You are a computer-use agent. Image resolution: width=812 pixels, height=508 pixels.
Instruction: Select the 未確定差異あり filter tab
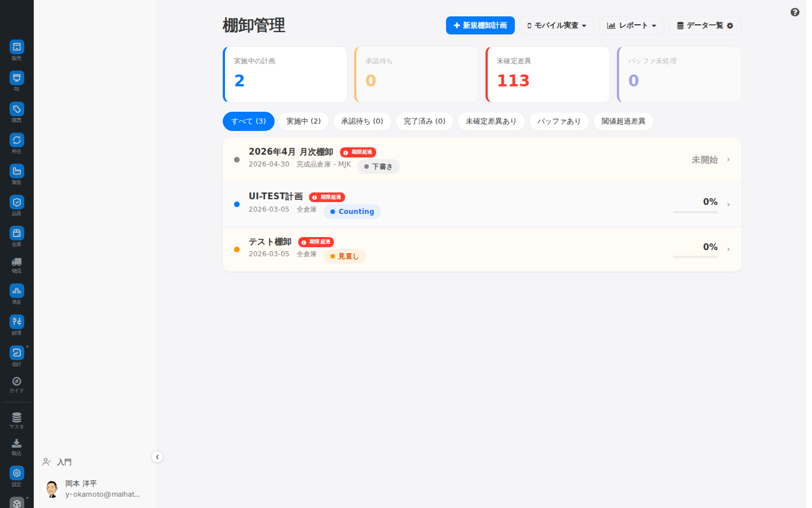point(491,121)
